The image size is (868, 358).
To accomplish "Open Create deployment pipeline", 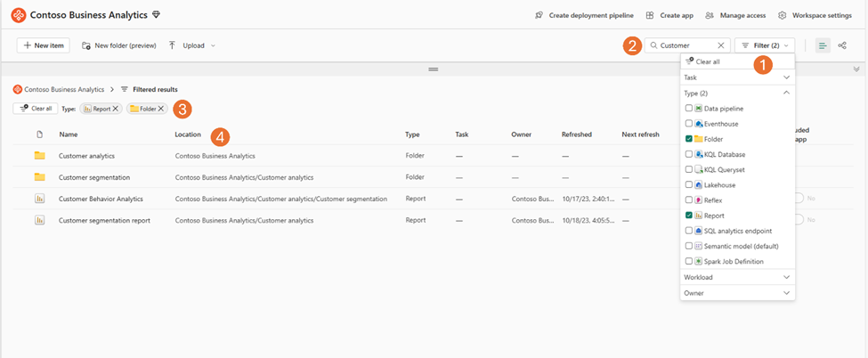I will 584,15.
